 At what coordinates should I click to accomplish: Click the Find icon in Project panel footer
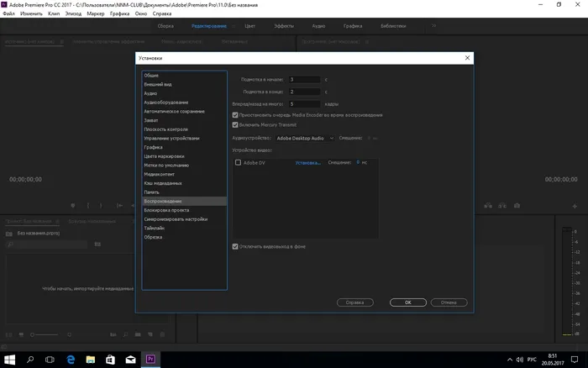pyautogui.click(x=125, y=334)
